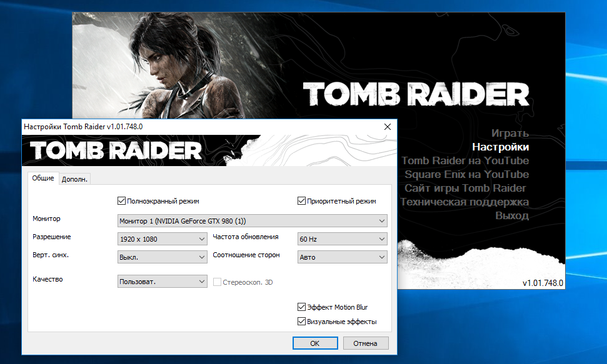Open the Верт. синх. dropdown
Image resolution: width=607 pixels, height=364 pixels.
click(162, 257)
